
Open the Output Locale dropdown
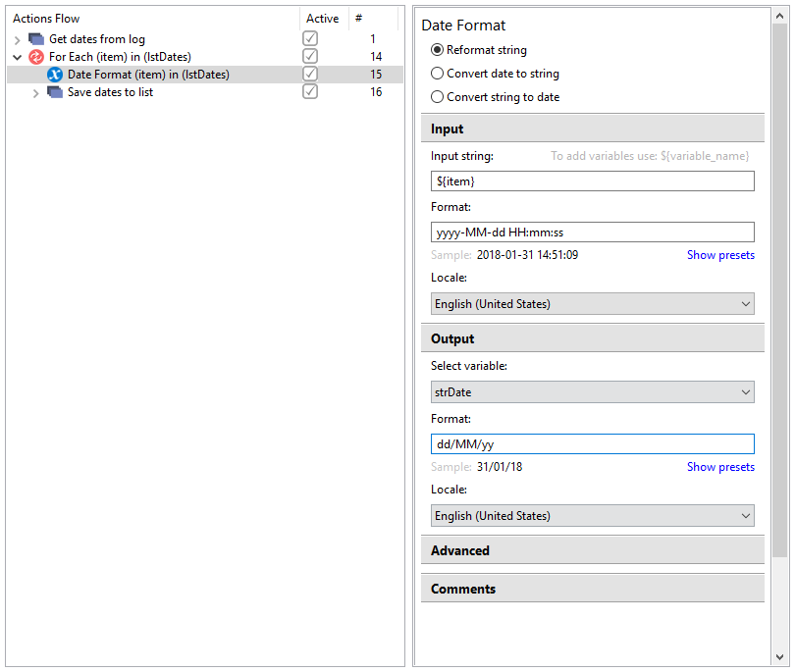[x=592, y=516]
